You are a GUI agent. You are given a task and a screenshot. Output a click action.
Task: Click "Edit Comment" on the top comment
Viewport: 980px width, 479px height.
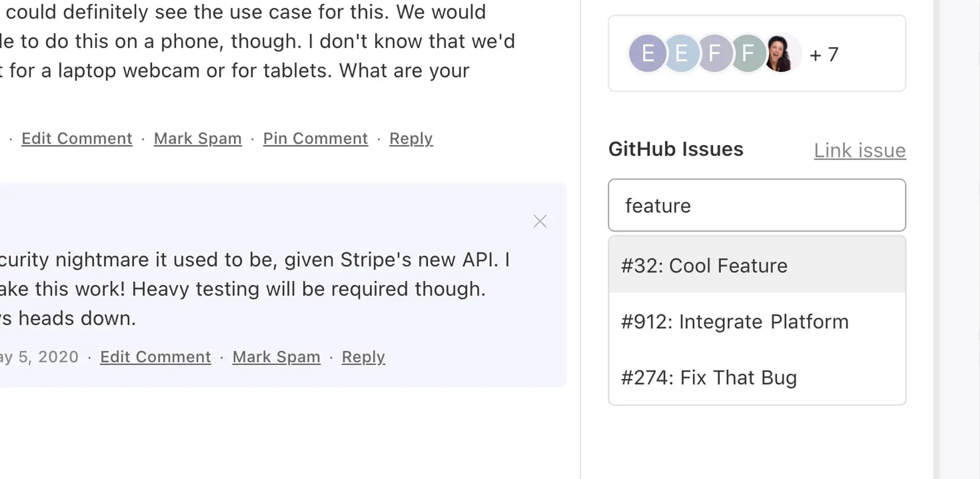(77, 138)
